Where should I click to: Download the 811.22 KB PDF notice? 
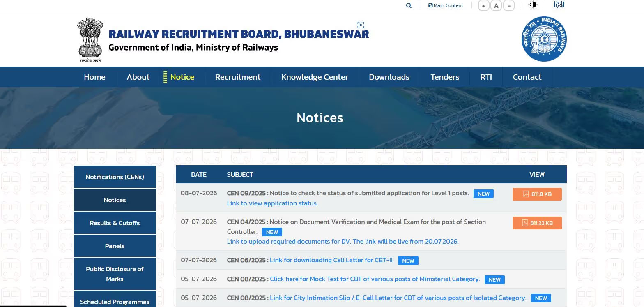(537, 223)
